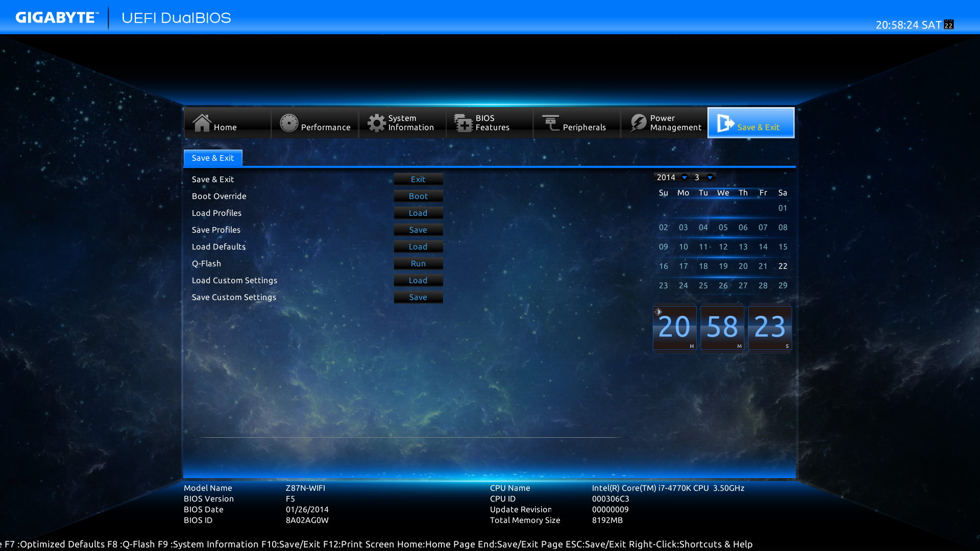This screenshot has height=551, width=980.
Task: Click Right-Click:Shortcuts & Help hint text
Action: tap(691, 544)
